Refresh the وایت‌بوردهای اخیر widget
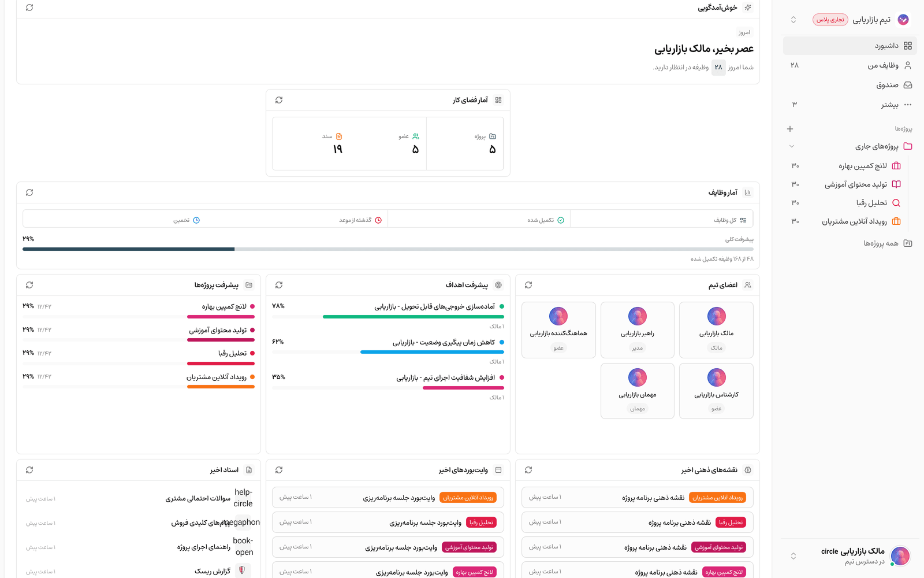Viewport: 924px width, 578px height. [279, 470]
